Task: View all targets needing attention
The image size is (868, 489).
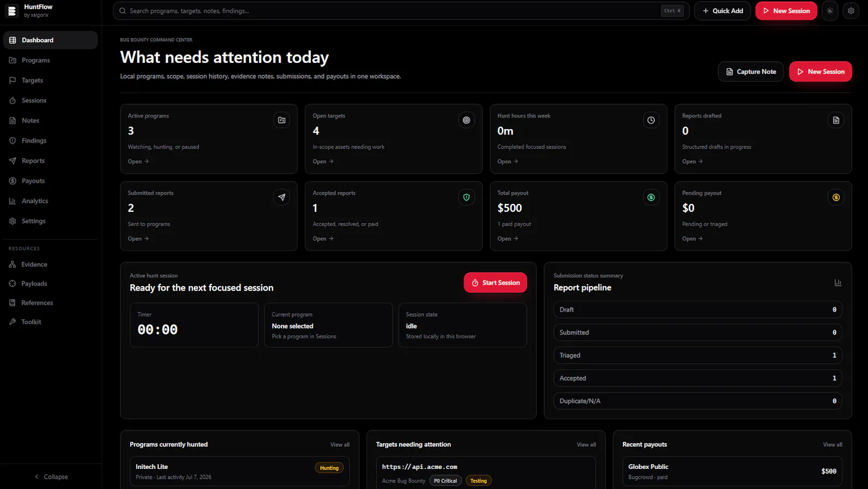Action: pyautogui.click(x=586, y=445)
